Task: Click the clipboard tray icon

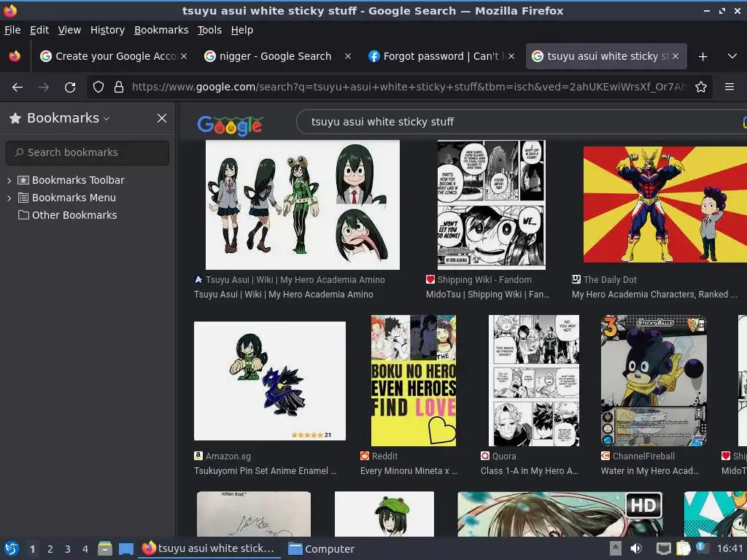Action: coord(683,548)
